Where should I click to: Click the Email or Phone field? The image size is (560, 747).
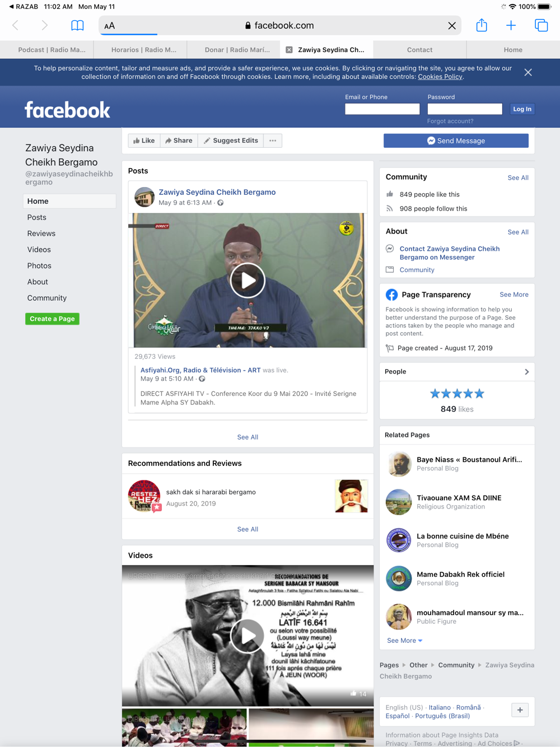[x=382, y=109]
